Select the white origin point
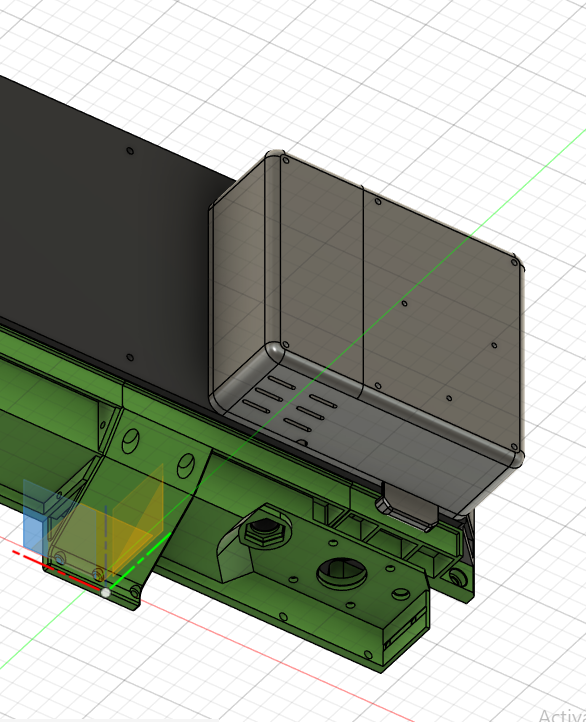The image size is (586, 722). (x=105, y=593)
